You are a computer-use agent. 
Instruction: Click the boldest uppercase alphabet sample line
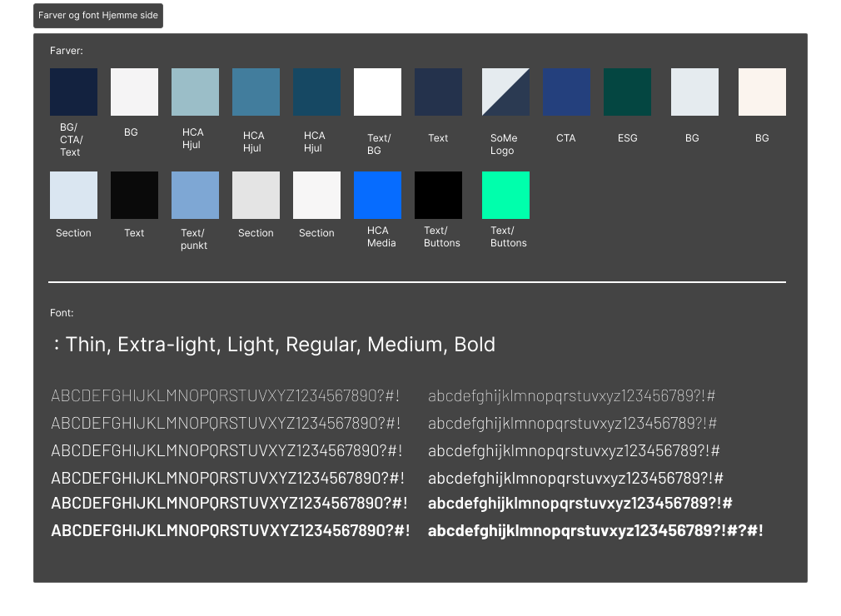231,531
